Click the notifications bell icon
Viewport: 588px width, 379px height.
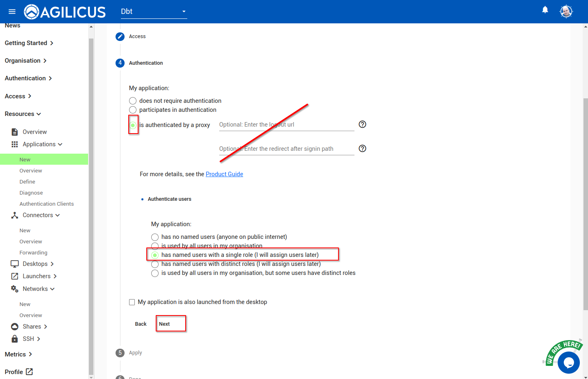(x=545, y=10)
